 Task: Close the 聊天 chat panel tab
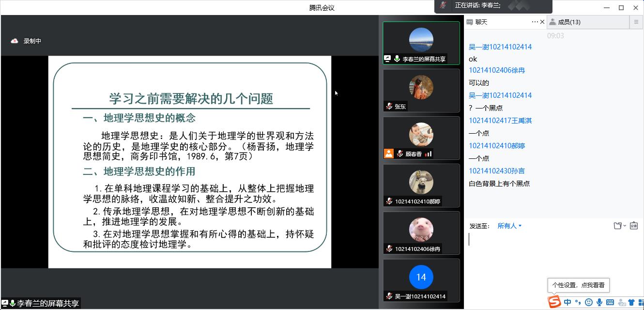coord(542,22)
